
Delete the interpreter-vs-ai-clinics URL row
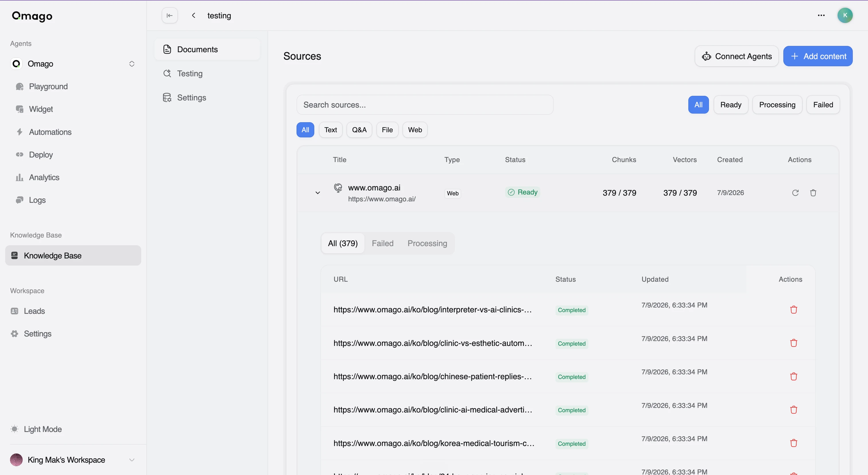click(794, 309)
